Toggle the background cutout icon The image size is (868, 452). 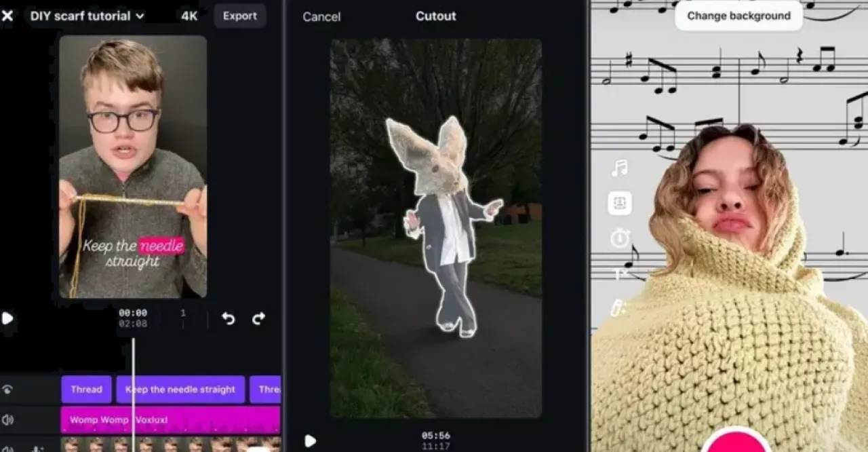tap(620, 203)
